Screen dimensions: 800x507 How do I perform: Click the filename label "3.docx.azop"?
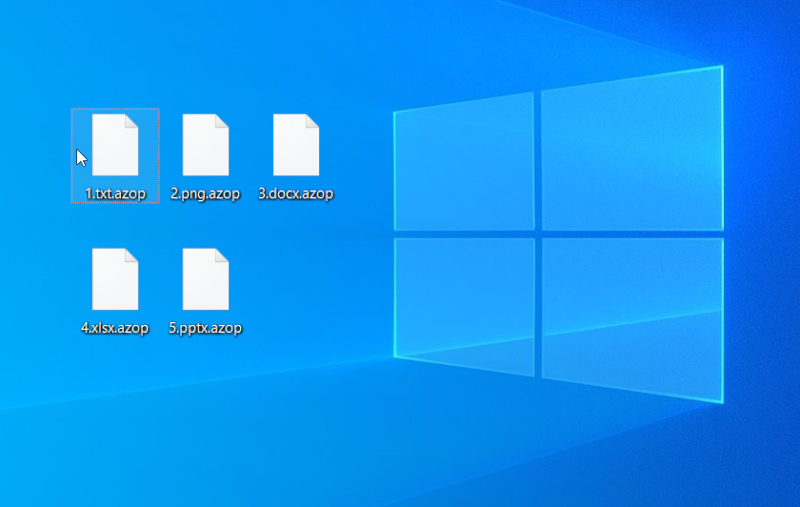[296, 194]
